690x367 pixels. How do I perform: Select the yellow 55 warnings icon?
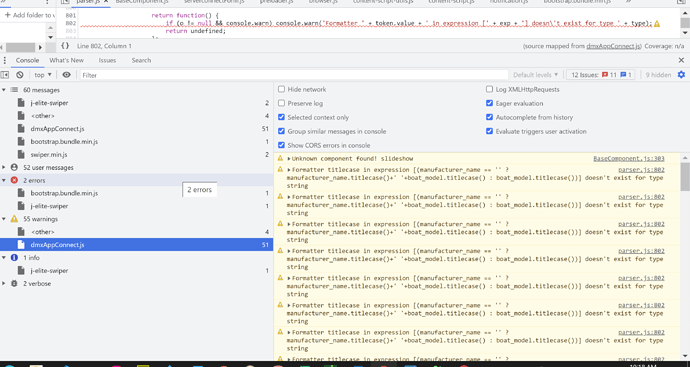point(14,219)
